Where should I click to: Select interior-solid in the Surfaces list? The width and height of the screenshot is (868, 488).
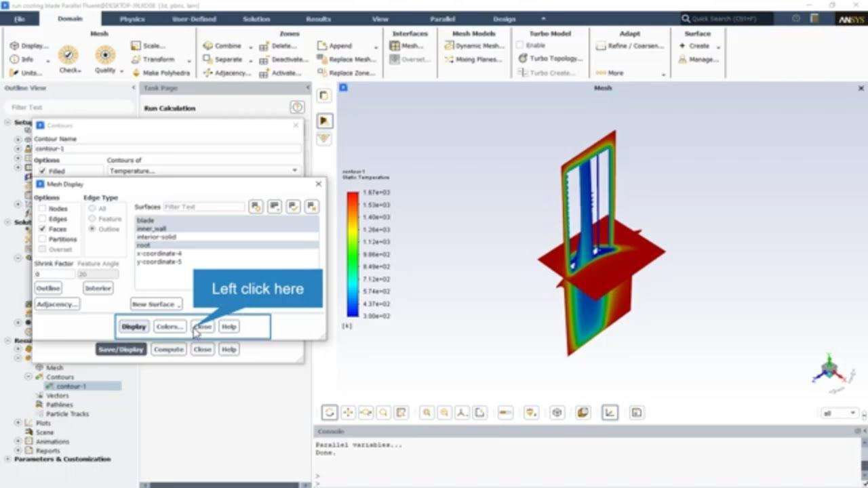pos(226,237)
